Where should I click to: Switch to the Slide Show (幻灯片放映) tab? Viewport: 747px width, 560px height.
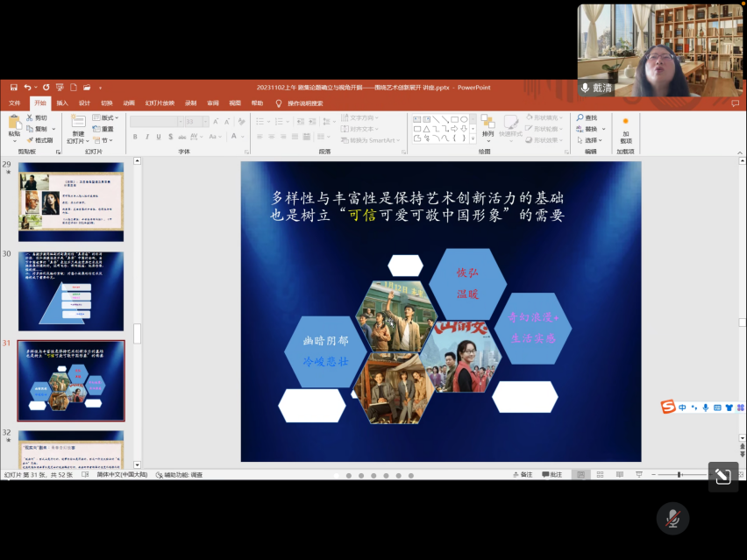tap(160, 103)
